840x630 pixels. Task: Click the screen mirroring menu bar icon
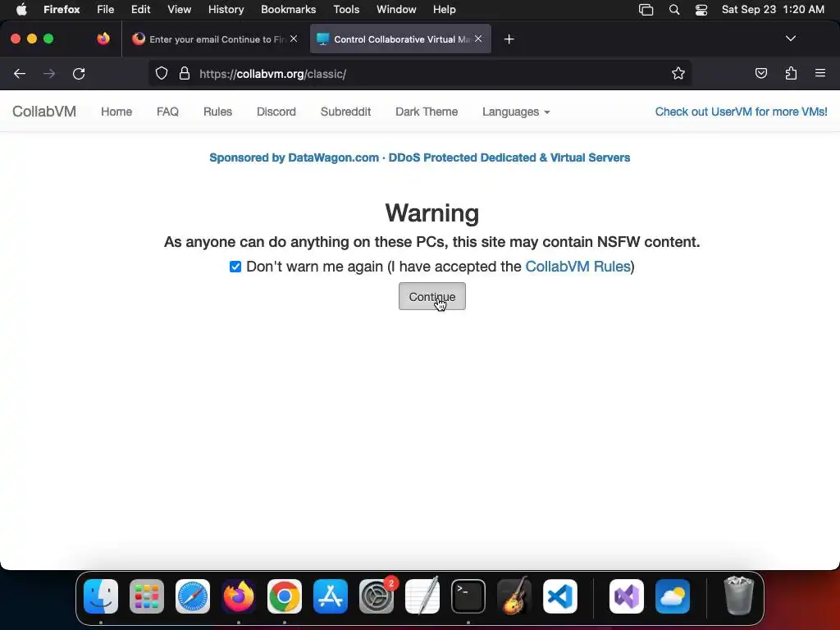click(646, 10)
